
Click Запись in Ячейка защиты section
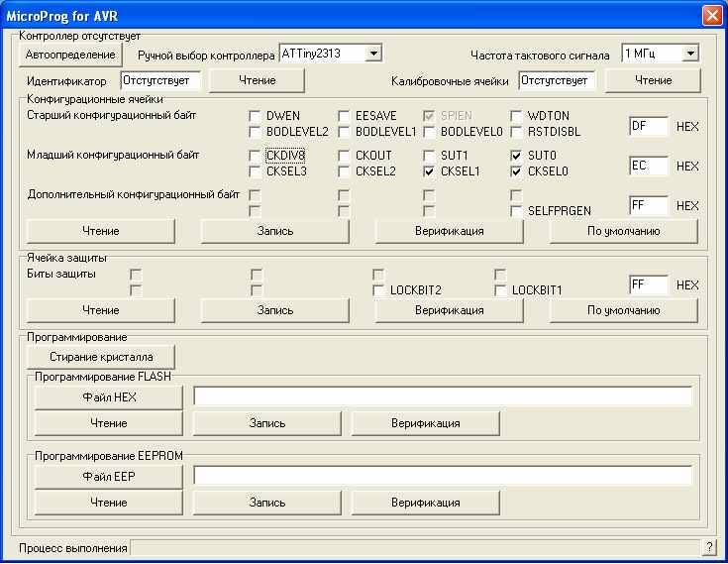tap(275, 310)
